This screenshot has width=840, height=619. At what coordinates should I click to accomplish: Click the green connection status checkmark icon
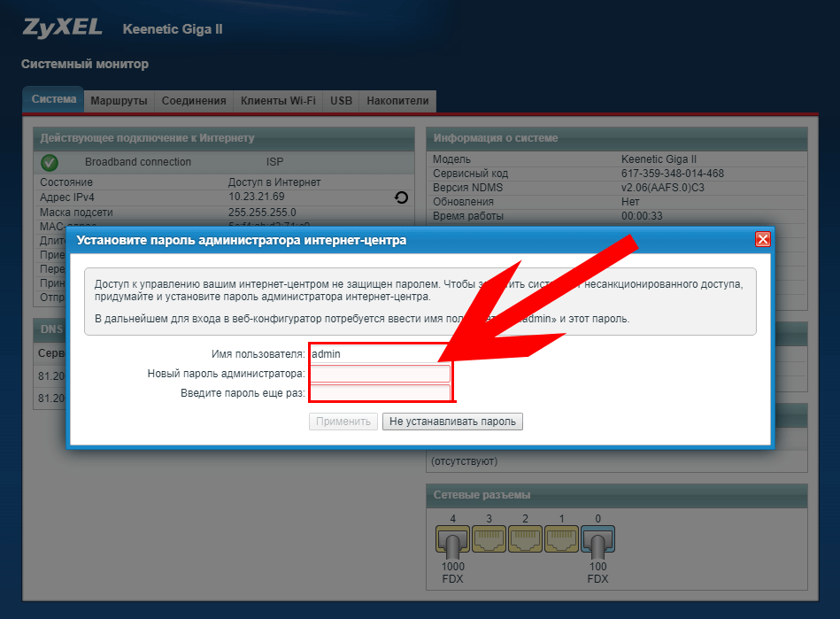coord(50,162)
